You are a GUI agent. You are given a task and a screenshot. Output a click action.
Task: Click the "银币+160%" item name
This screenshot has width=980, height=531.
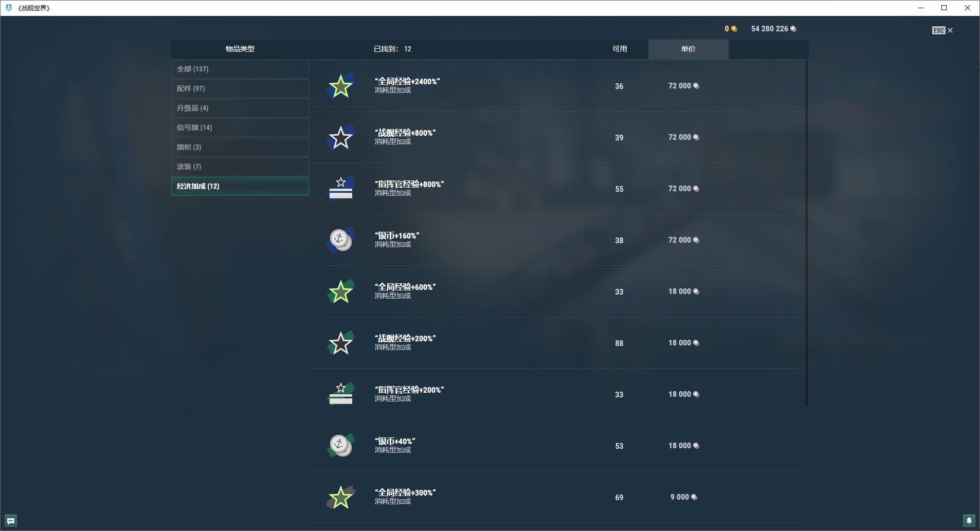[x=397, y=235]
